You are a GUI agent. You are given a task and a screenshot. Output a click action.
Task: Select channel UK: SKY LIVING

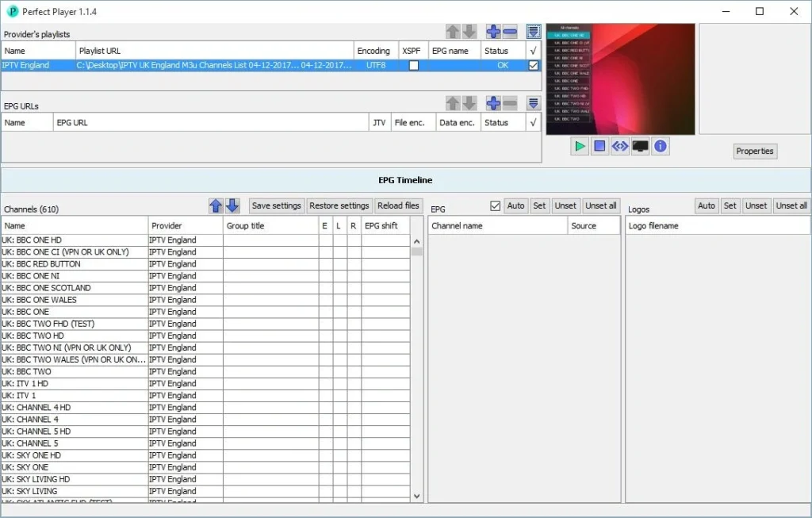[75, 491]
